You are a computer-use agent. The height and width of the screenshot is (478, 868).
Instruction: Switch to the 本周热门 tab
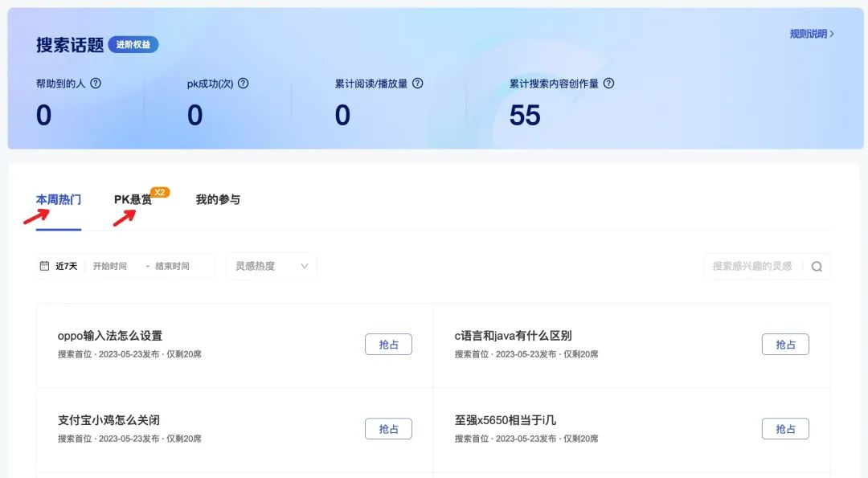click(x=59, y=199)
